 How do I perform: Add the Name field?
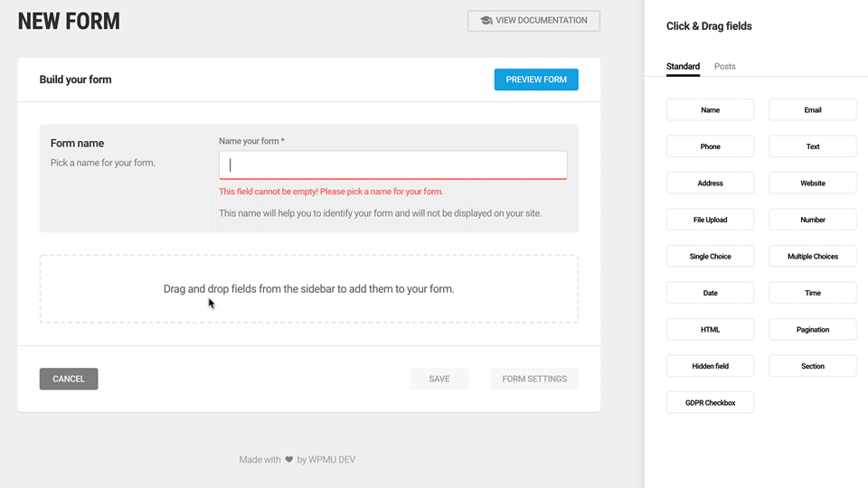point(710,110)
